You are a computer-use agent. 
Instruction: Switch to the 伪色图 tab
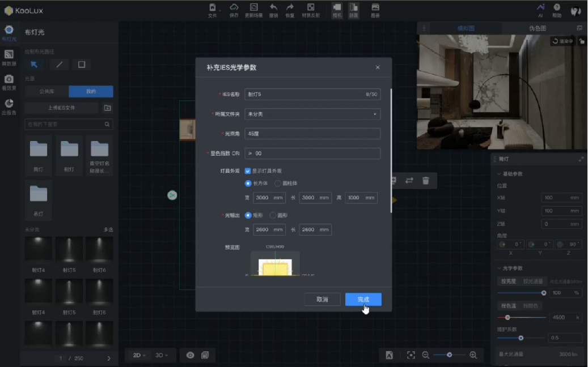(x=537, y=28)
